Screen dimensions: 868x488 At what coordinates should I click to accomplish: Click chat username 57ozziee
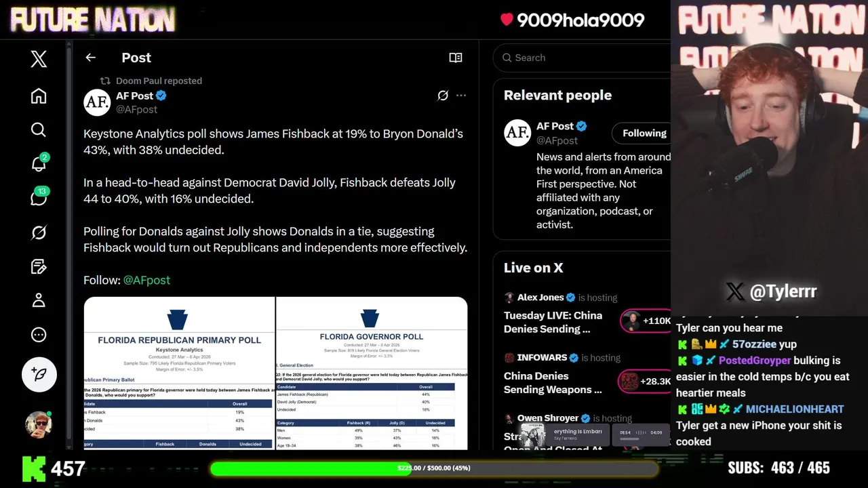(755, 344)
